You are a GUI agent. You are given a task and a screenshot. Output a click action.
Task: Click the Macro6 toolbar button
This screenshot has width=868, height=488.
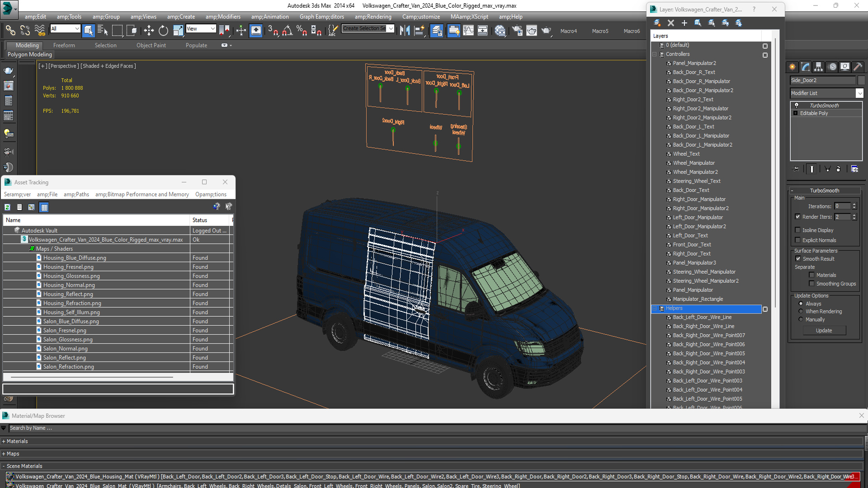[632, 31]
